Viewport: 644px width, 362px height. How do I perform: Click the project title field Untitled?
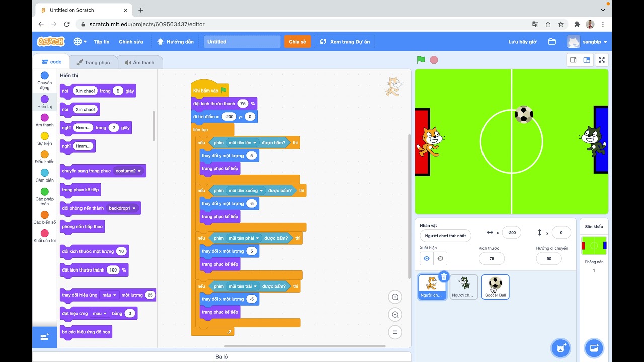(x=242, y=42)
